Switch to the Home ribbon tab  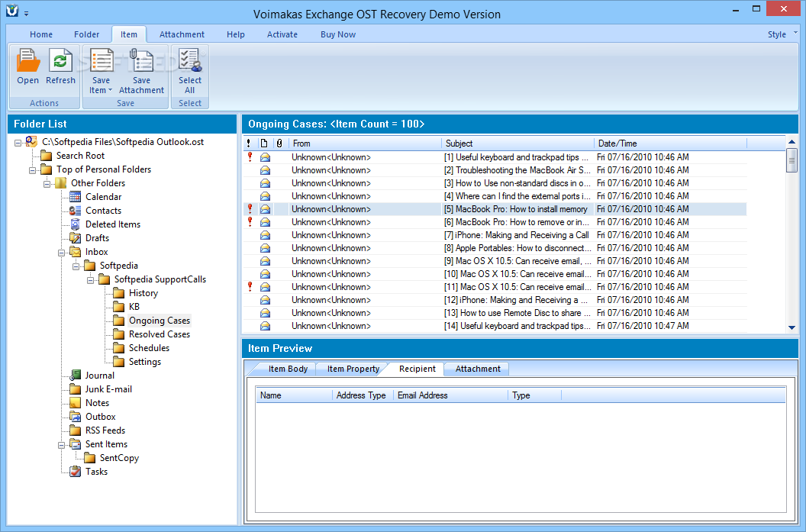(x=41, y=34)
